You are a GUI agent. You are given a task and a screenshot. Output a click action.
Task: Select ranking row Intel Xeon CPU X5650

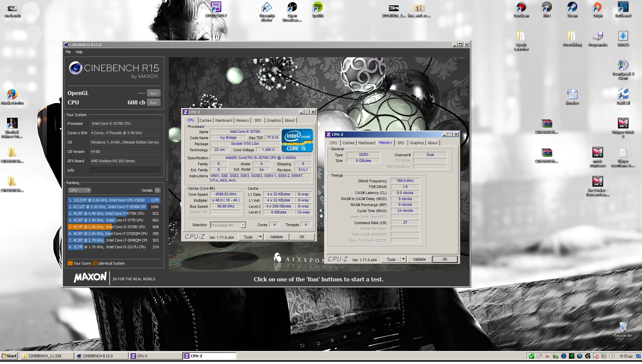(114, 200)
